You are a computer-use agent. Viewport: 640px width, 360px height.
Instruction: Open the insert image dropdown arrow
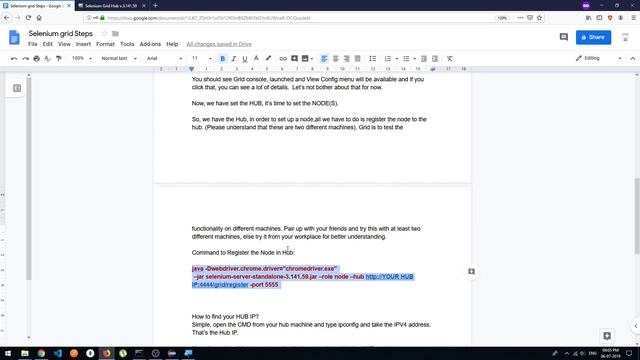click(312, 59)
